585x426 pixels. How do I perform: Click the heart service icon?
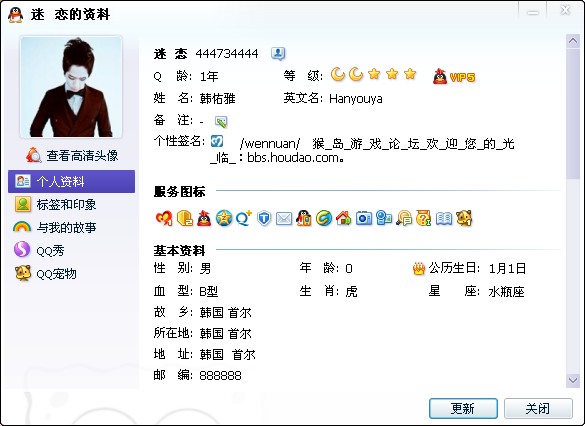(x=164, y=218)
